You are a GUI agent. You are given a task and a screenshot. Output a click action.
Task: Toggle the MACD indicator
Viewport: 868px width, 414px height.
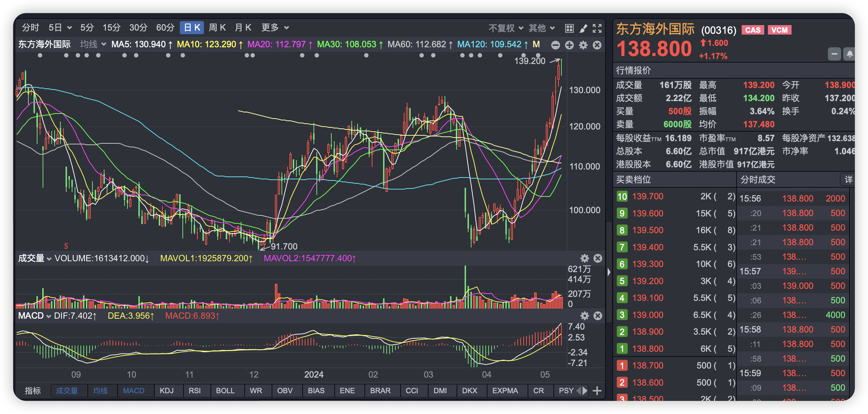click(134, 391)
